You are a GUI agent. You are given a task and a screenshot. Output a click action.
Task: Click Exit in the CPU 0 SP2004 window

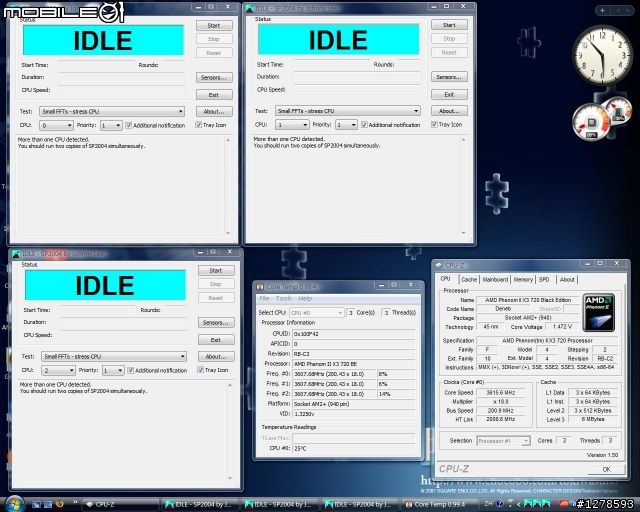pos(214,95)
